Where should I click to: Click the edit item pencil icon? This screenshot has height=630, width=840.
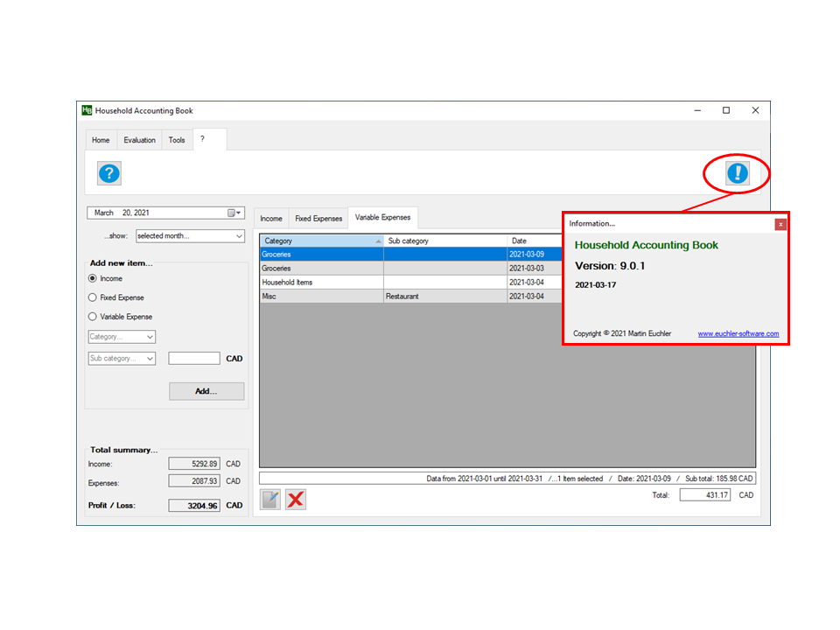pyautogui.click(x=271, y=500)
